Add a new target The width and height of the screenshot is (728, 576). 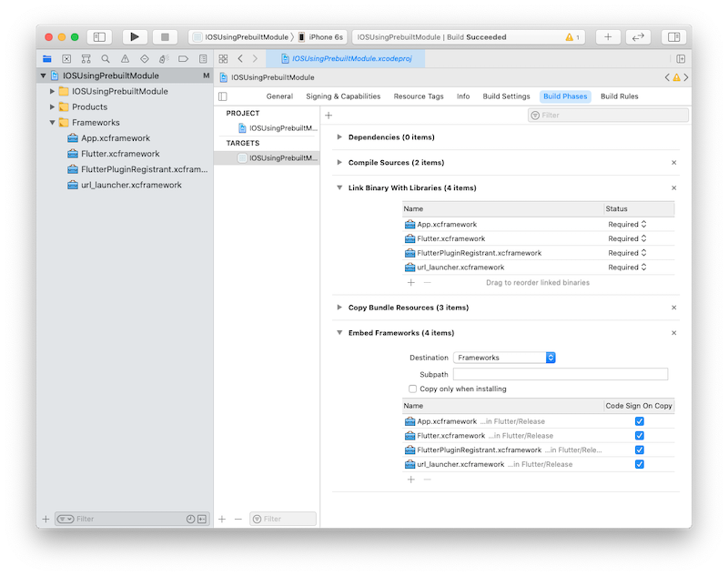tap(222, 519)
